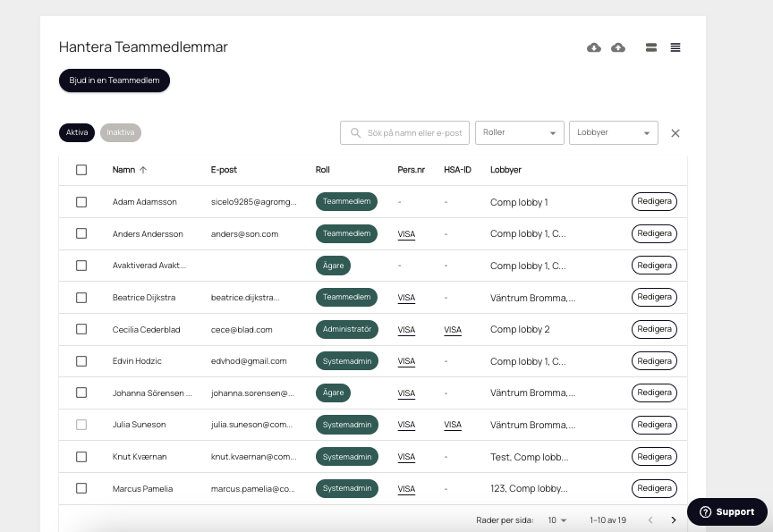Open the Rader per sida dropdown
This screenshot has height=532, width=773.
tap(557, 520)
